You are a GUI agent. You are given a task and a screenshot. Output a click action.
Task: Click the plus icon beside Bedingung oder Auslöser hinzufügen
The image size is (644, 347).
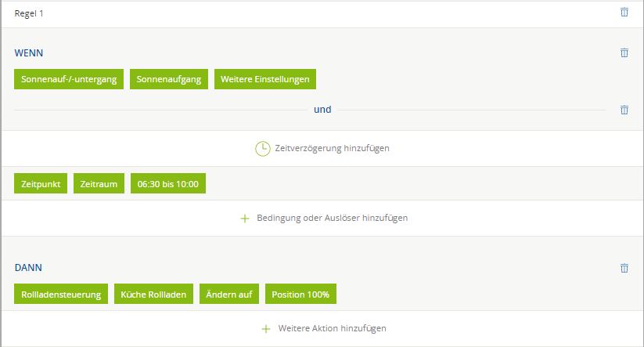click(x=245, y=219)
